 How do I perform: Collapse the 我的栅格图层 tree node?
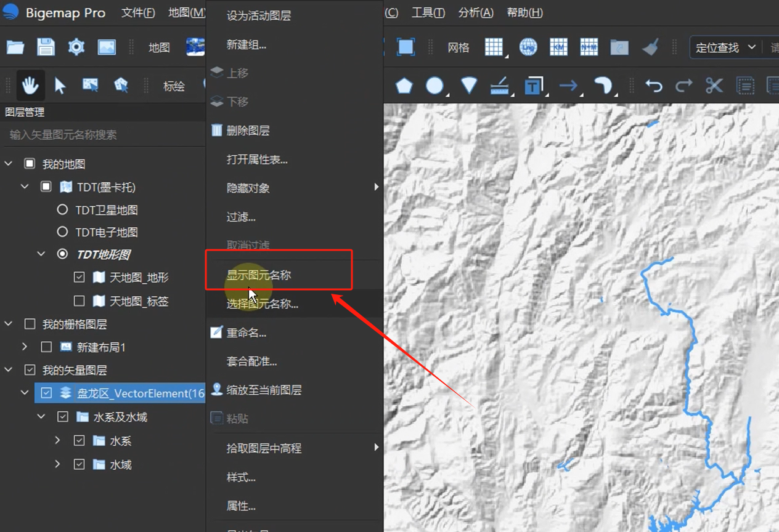(9, 324)
